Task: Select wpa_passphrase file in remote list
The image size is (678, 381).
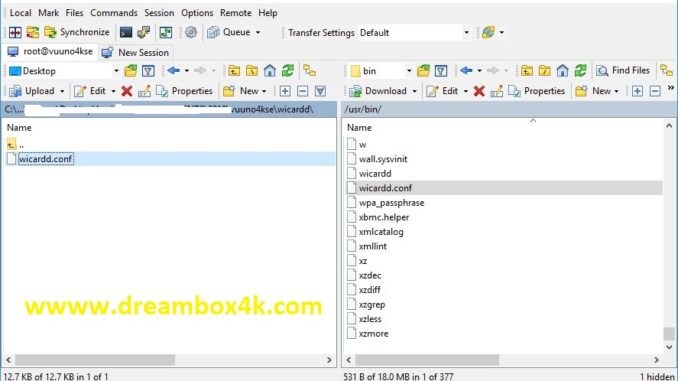Action: (391, 203)
